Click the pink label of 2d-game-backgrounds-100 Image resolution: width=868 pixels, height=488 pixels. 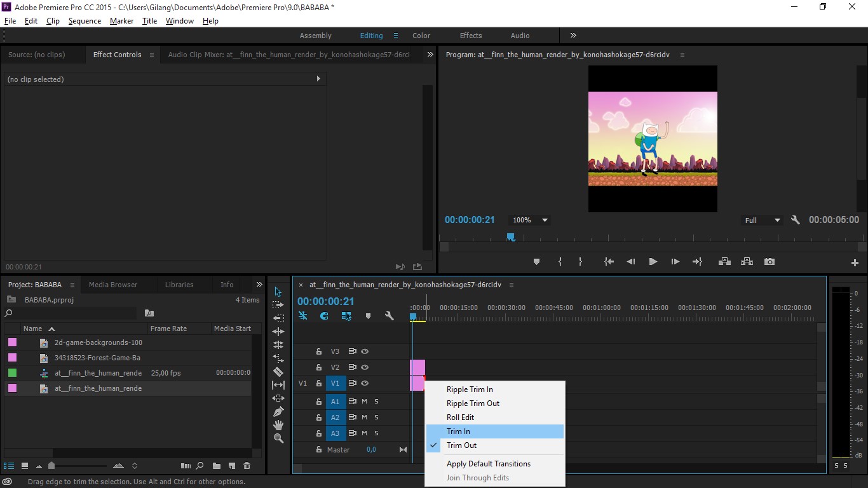coord(12,342)
